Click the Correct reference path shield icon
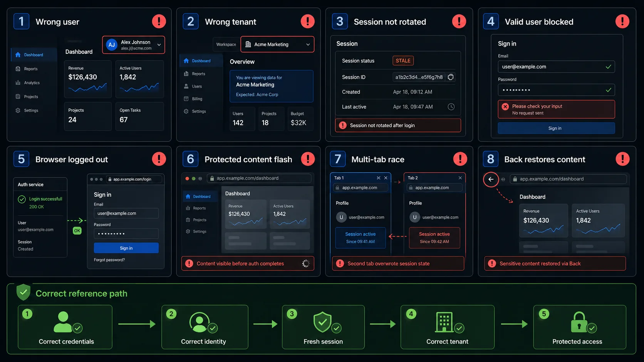Image resolution: width=644 pixels, height=362 pixels. (x=23, y=292)
